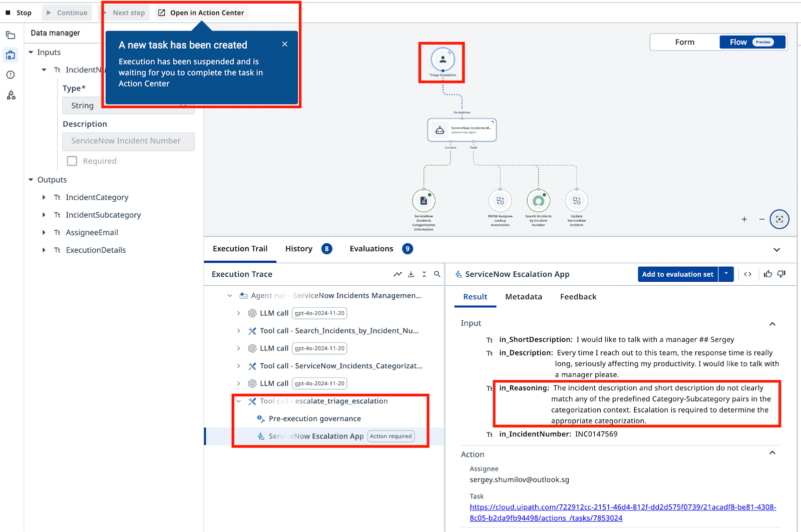Click the thumbs down feedback icon
The height and width of the screenshot is (532, 801).
(781, 274)
